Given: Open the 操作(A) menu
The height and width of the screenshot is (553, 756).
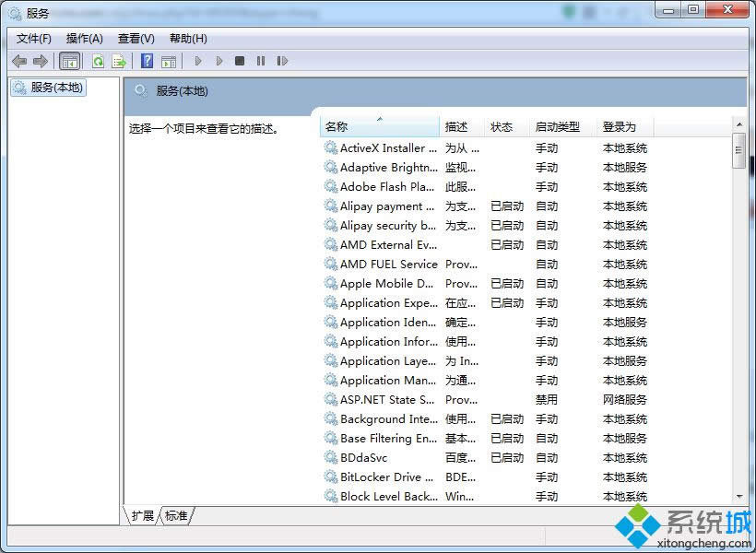Looking at the screenshot, I should [x=85, y=39].
